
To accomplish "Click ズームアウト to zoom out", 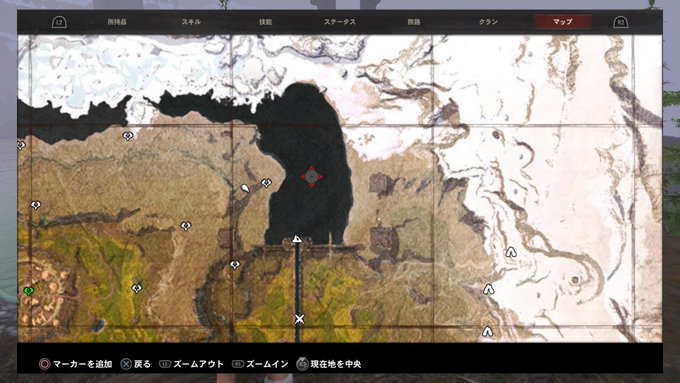I will point(191,364).
